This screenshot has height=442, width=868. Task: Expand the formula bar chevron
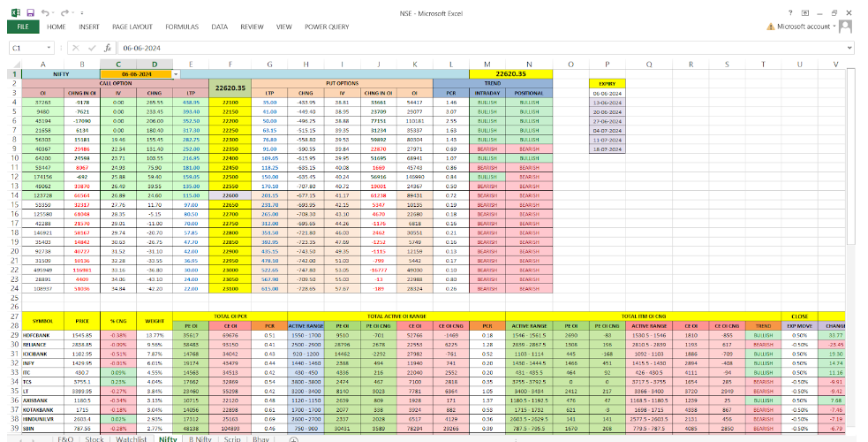[849, 48]
